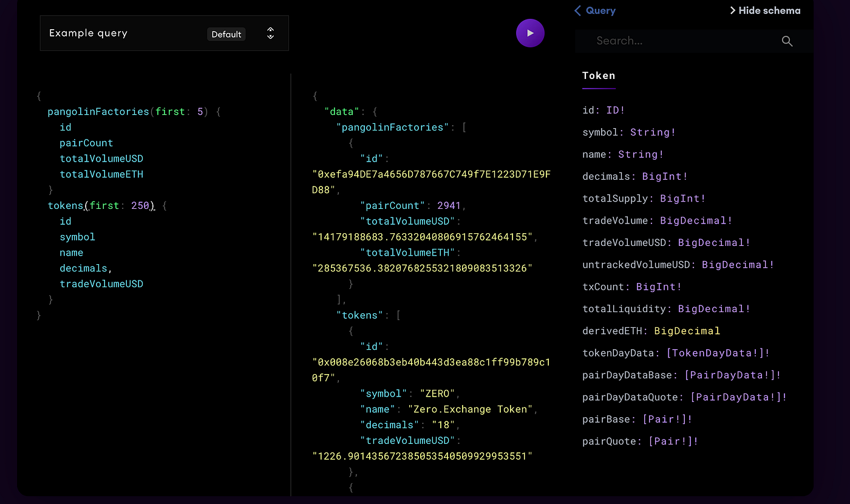
Task: Click "data" key in the results
Action: click(x=342, y=112)
